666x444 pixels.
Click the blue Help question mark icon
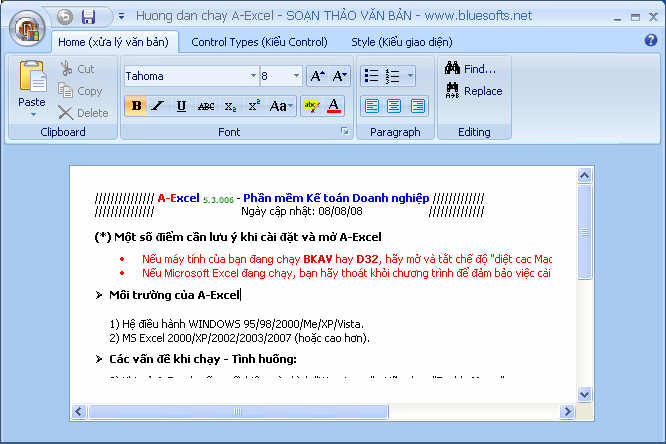(650, 40)
